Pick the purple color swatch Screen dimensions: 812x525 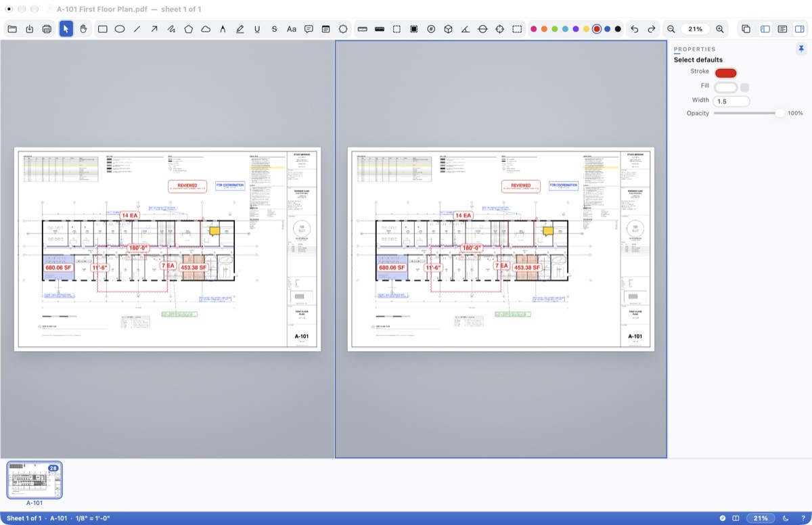pos(575,29)
